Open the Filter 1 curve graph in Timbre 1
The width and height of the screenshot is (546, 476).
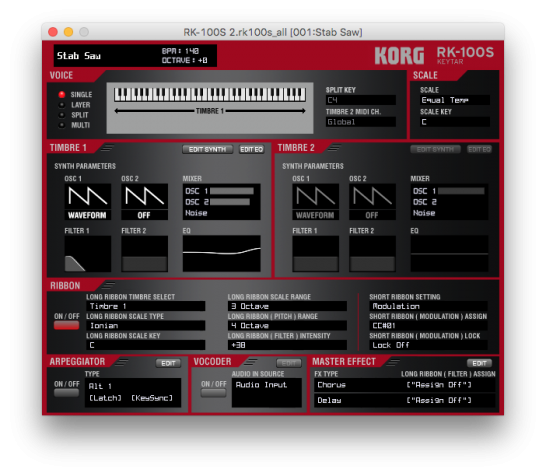pos(88,254)
